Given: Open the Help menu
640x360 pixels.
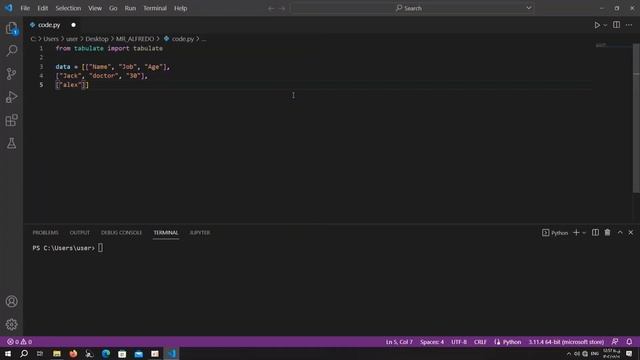Looking at the screenshot, I should tap(180, 8).
